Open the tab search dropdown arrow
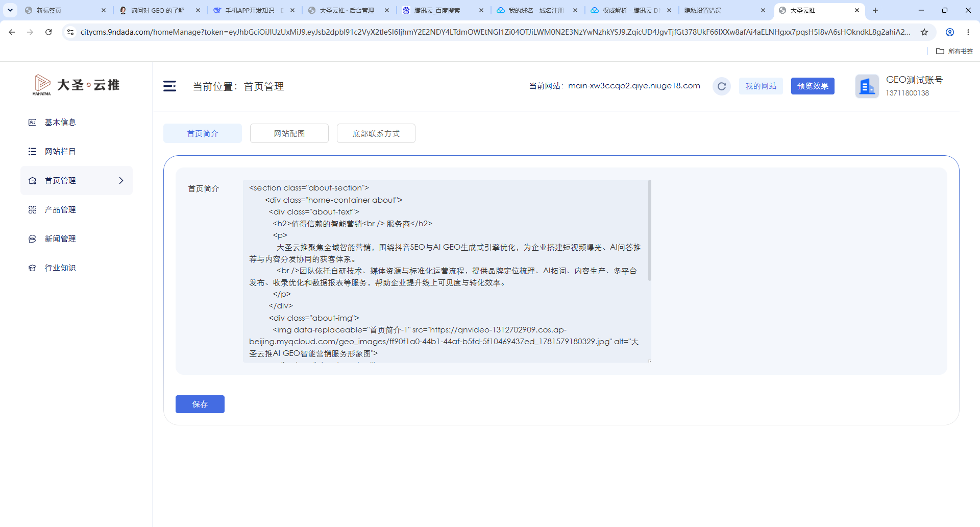Screen dimensions: 980x527 pos(10,10)
